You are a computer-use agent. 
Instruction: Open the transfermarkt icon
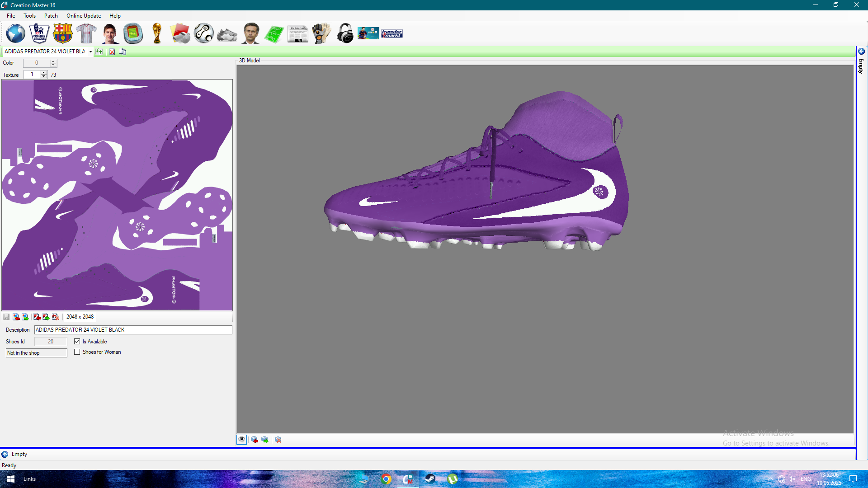pyautogui.click(x=392, y=33)
